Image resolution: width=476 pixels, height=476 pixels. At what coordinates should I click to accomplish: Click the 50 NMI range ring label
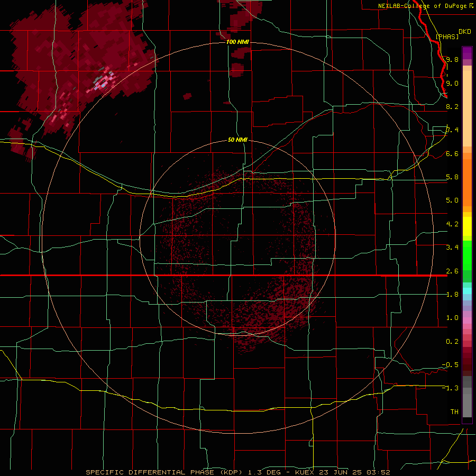coord(237,140)
